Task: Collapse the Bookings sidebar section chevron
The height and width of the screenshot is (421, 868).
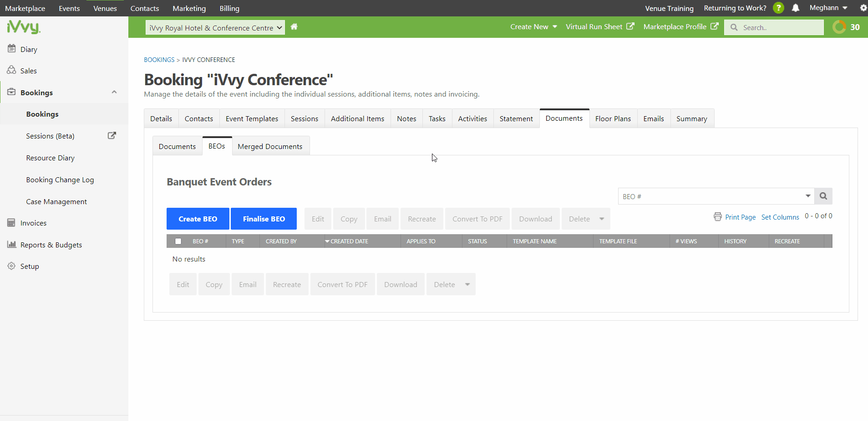Action: pos(114,92)
